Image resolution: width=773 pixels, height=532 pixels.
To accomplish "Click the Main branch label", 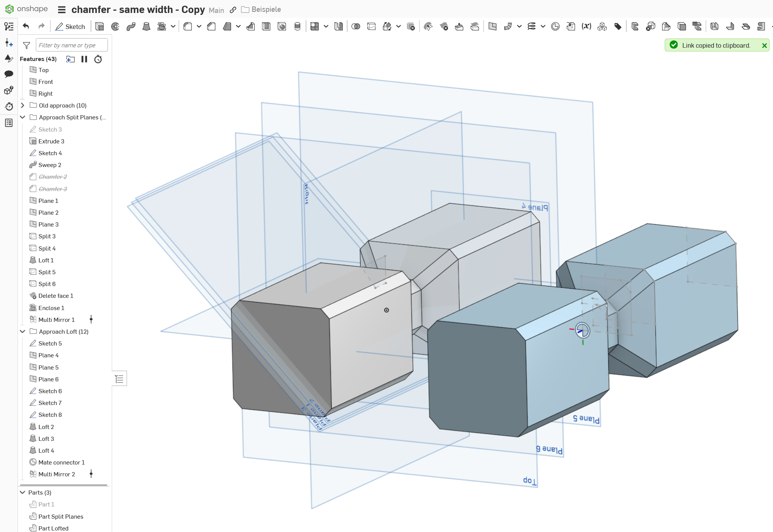I will pyautogui.click(x=216, y=10).
